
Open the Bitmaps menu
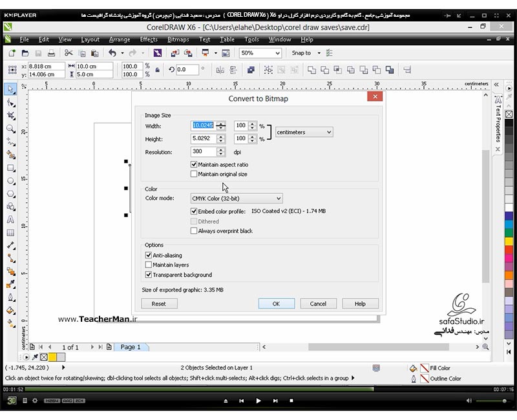click(178, 39)
